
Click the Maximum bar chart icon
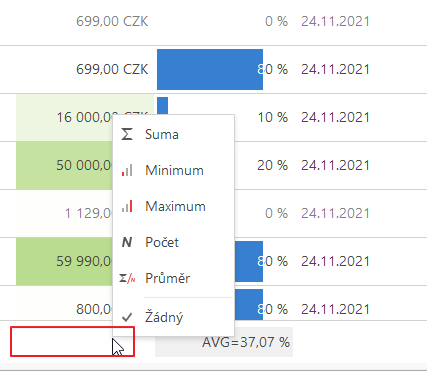[127, 206]
